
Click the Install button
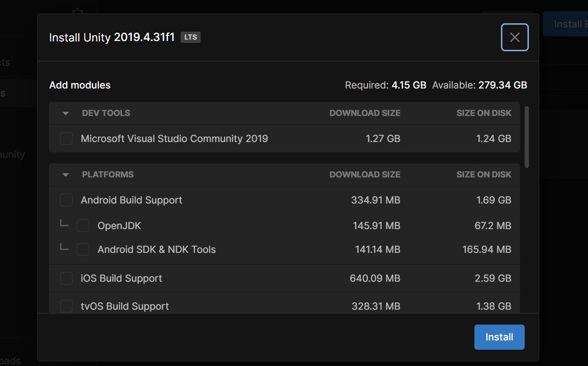click(499, 337)
